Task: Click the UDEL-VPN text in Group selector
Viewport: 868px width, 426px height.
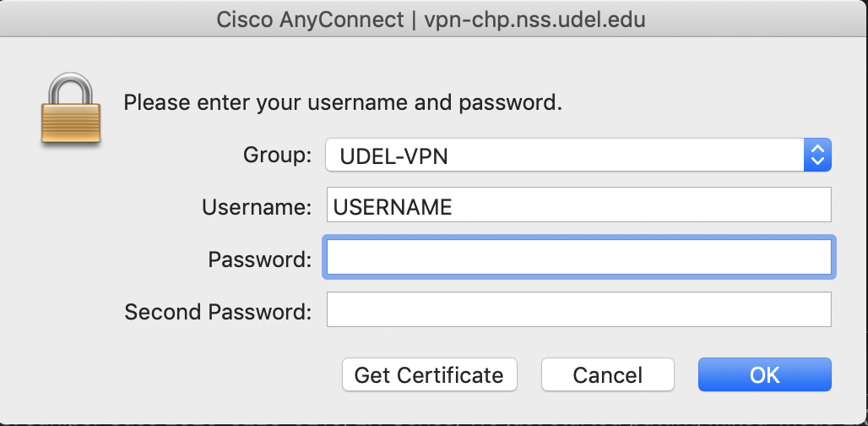Action: (393, 157)
